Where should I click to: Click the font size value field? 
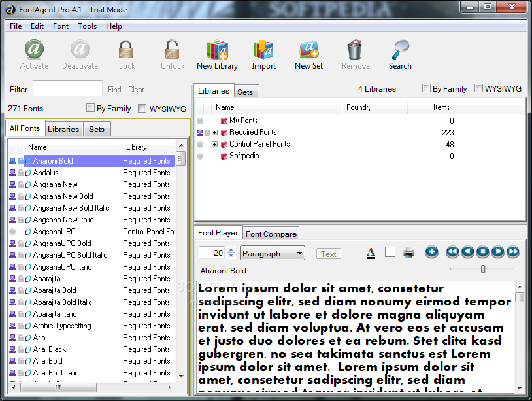[x=212, y=253]
